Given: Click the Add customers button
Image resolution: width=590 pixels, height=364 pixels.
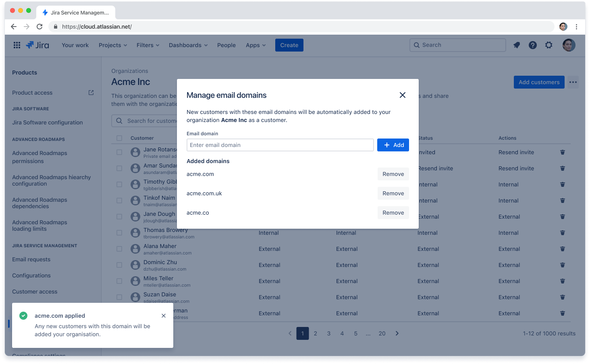Looking at the screenshot, I should point(539,82).
